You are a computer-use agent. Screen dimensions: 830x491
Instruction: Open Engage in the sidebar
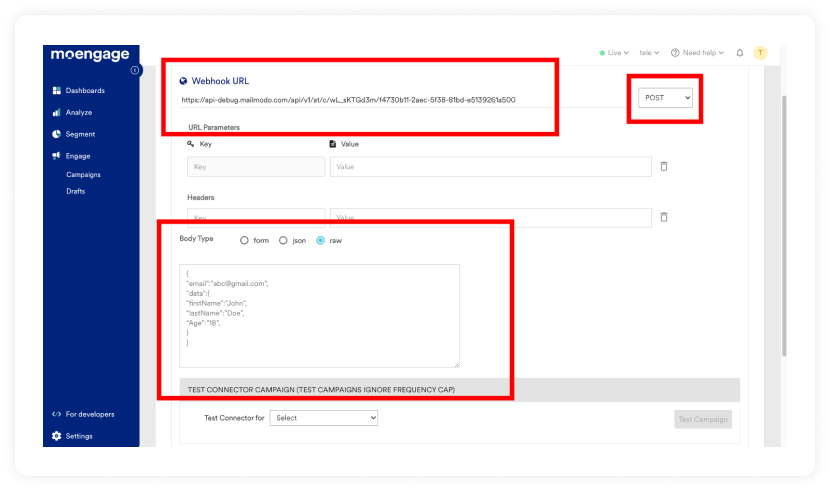tap(78, 156)
